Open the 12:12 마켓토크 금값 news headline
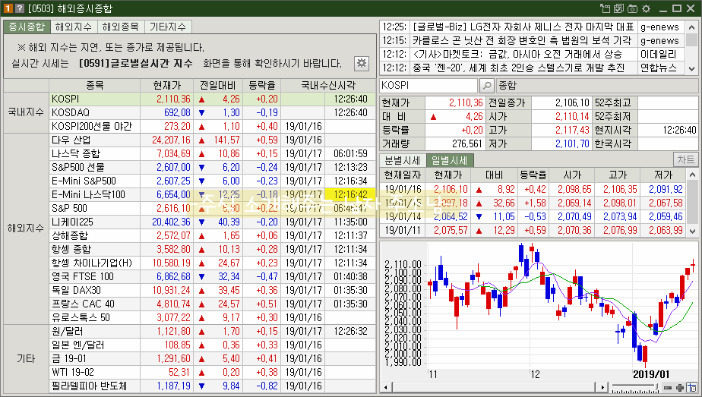 (517, 54)
